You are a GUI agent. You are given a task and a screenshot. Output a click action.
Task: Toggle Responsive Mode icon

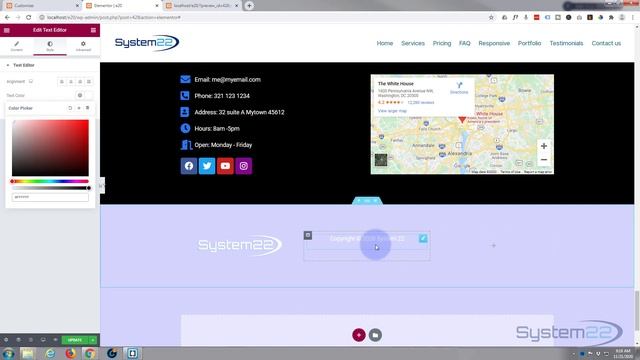43,340
